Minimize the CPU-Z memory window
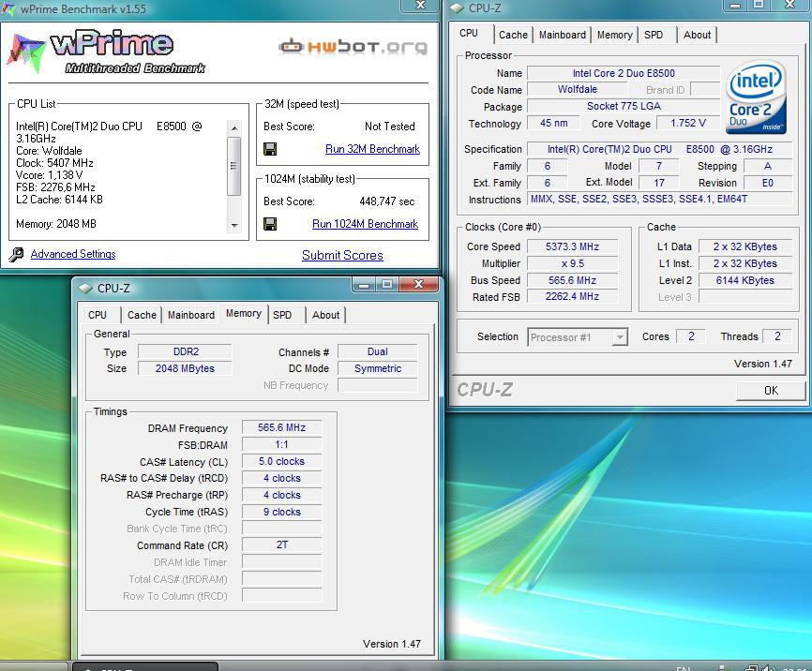This screenshot has width=812, height=671. 365,284
